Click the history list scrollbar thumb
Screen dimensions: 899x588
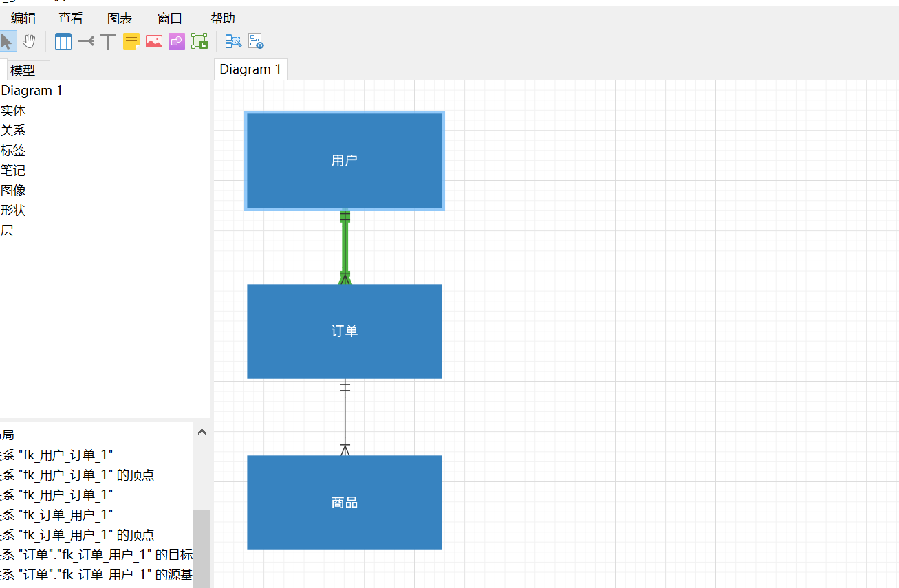202,549
